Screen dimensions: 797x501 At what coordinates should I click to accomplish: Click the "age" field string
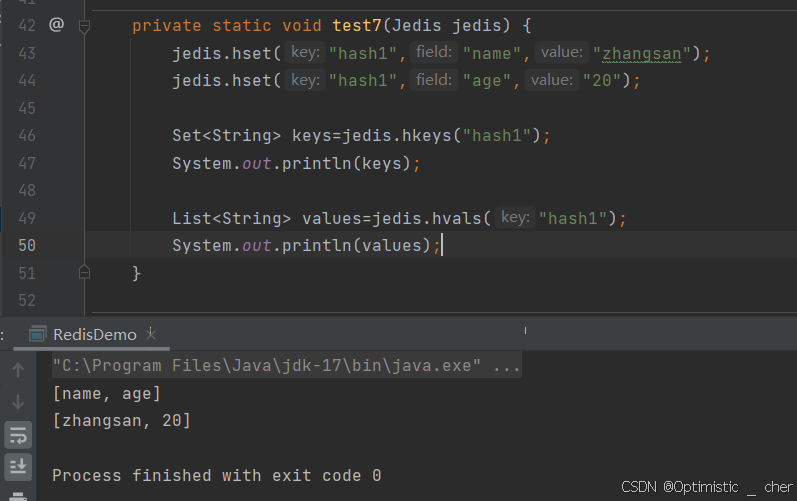[486, 81]
